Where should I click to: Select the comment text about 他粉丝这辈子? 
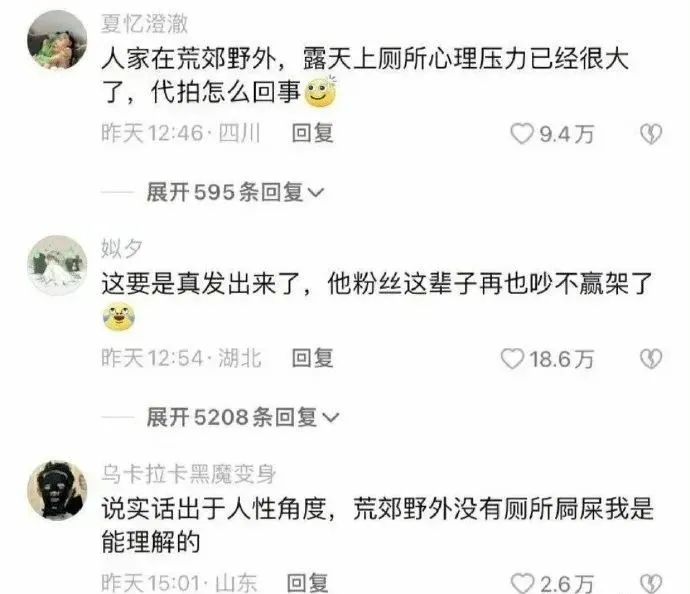(x=376, y=283)
